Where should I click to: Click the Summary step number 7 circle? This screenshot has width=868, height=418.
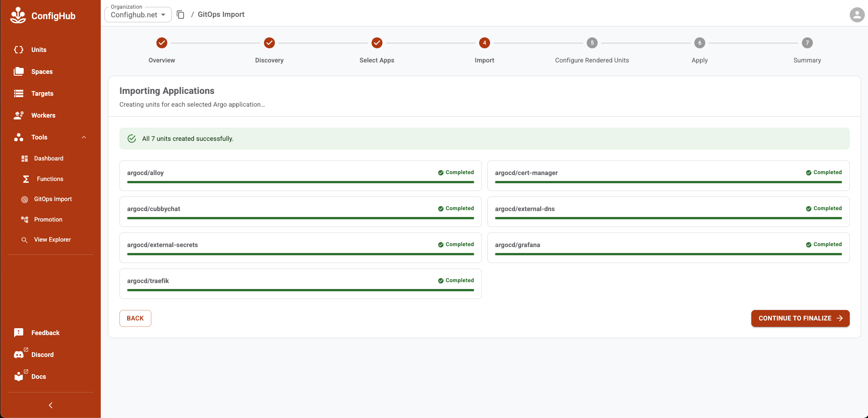click(x=807, y=43)
